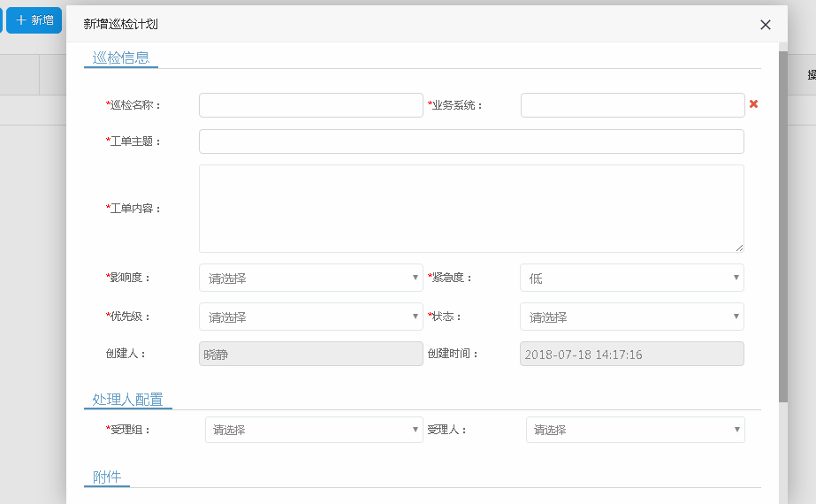816x504 pixels.
Task: Expand the 状态 dropdown
Action: (631, 317)
